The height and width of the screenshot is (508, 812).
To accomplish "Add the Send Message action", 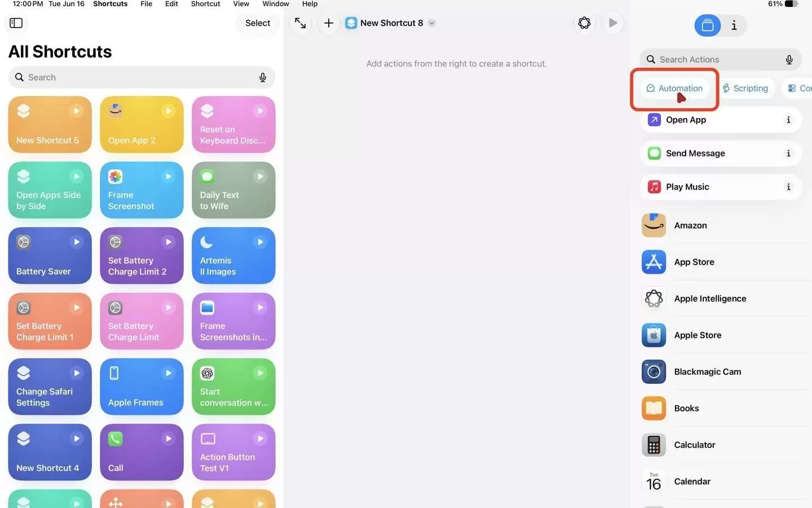I will click(721, 153).
